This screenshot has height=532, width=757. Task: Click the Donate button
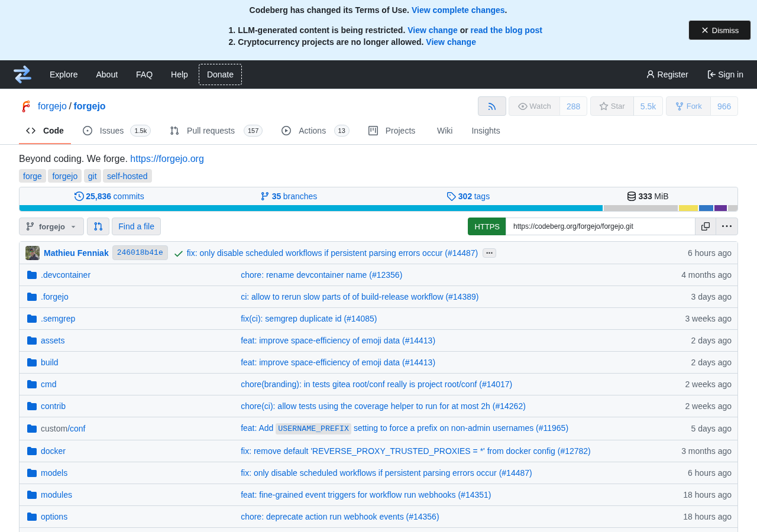pyautogui.click(x=220, y=74)
